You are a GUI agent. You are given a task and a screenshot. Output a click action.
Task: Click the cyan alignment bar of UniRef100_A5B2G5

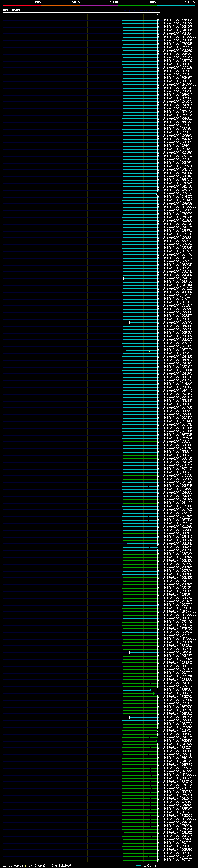tap(144, 717)
